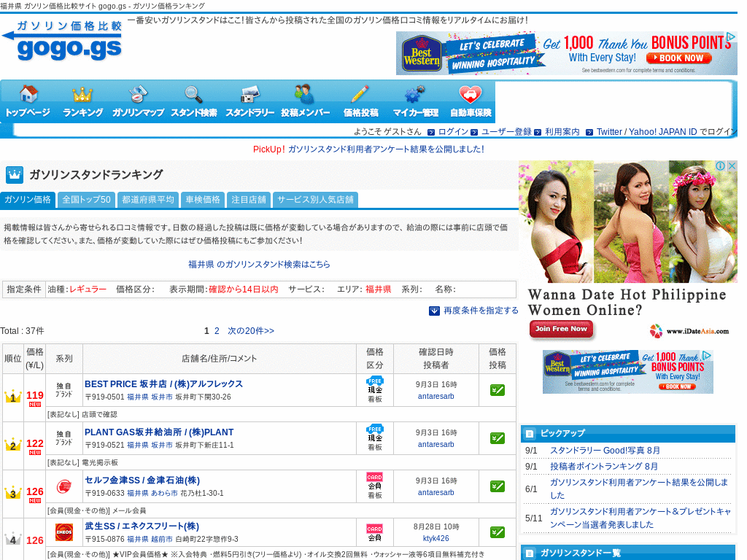
Task: Click price post icon for BEST PRICE 坂井店
Action: (x=498, y=391)
